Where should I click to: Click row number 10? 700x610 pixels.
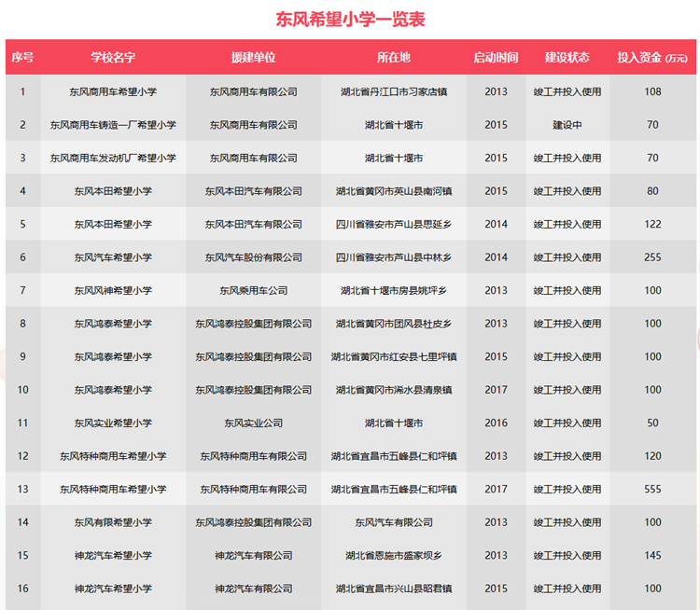click(22, 390)
